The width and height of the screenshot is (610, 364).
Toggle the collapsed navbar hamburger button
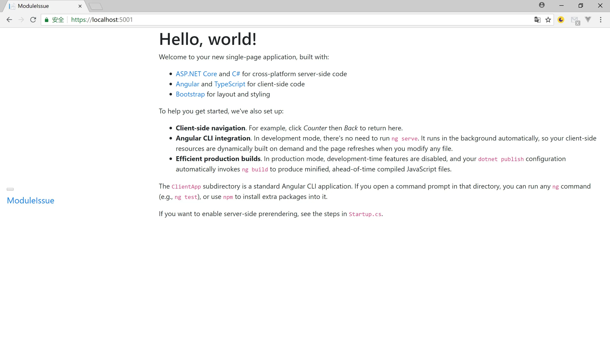[x=10, y=189]
